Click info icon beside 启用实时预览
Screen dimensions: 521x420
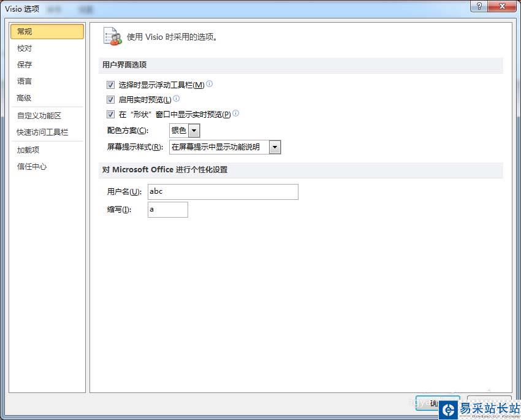pyautogui.click(x=177, y=98)
